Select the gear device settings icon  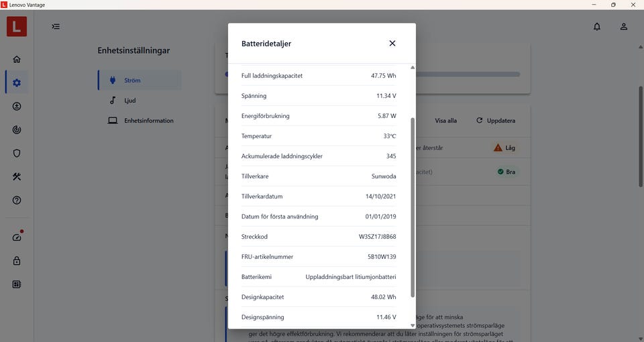17,82
